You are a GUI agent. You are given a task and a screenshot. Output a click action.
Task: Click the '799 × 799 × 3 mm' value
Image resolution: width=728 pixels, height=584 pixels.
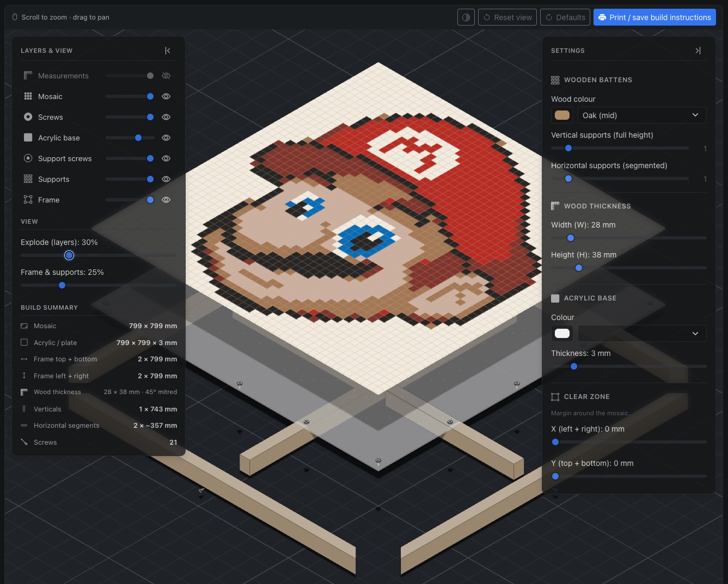click(x=146, y=343)
